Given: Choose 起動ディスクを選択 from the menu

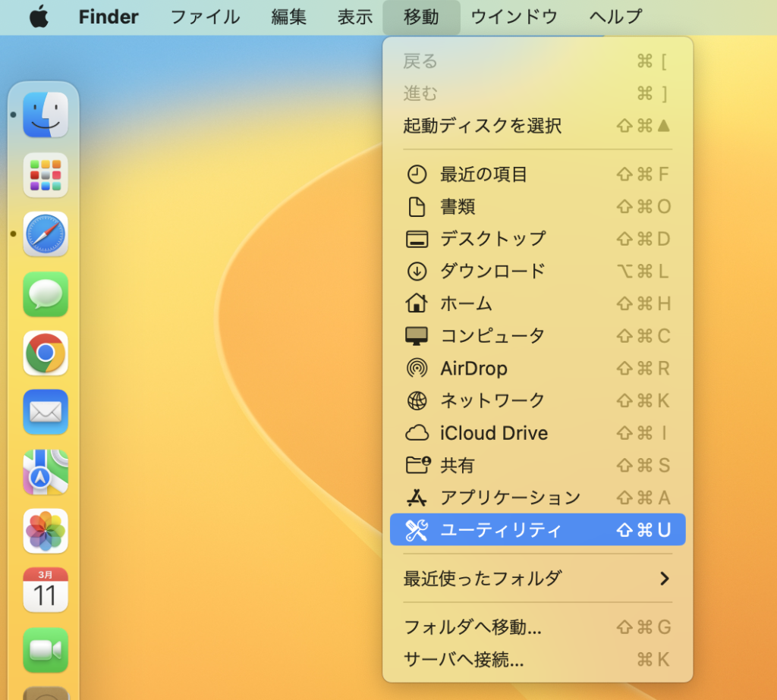Looking at the screenshot, I should coord(538,126).
